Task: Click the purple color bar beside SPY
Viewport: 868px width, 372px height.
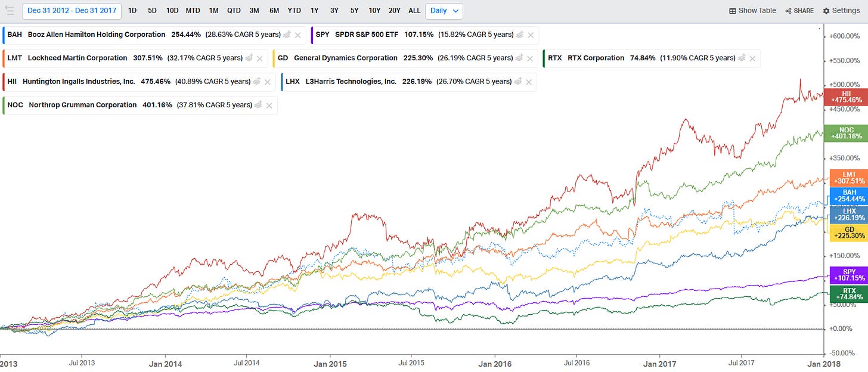Action: click(x=312, y=35)
